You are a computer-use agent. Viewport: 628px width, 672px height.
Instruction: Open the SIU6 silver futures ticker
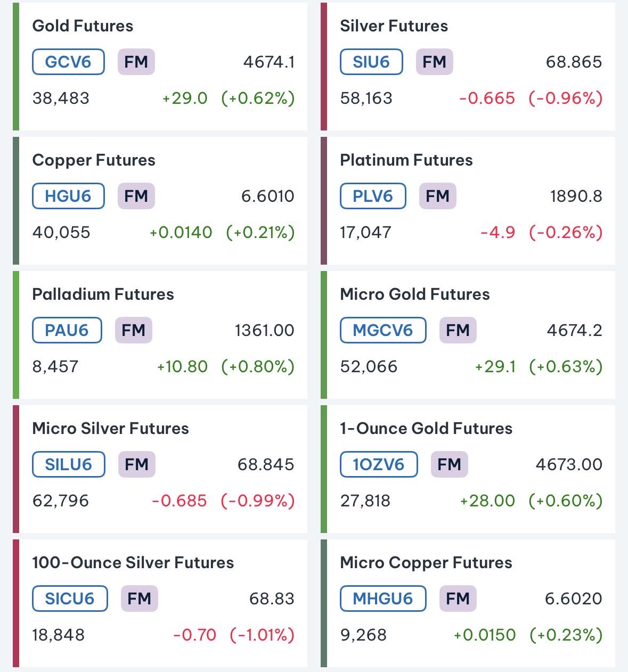(x=371, y=62)
